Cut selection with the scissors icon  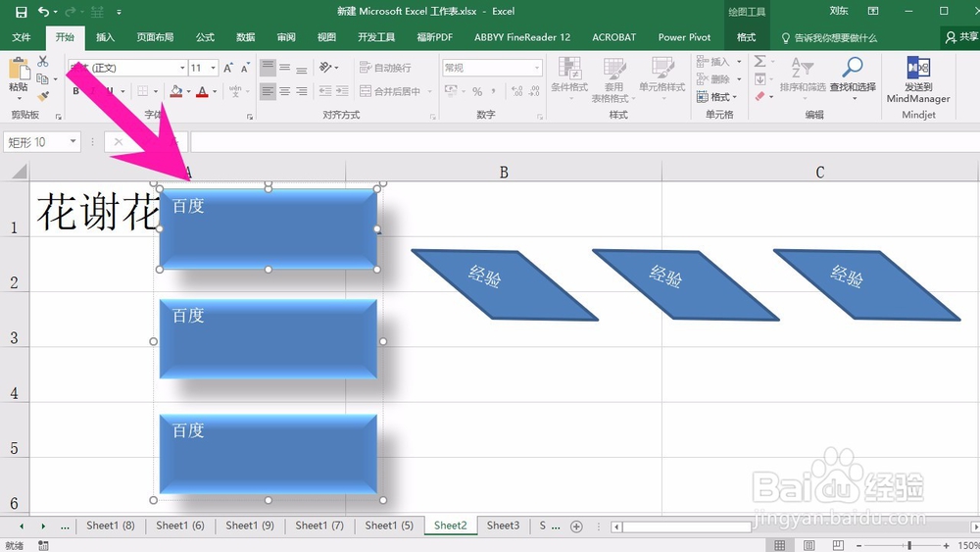click(x=42, y=61)
